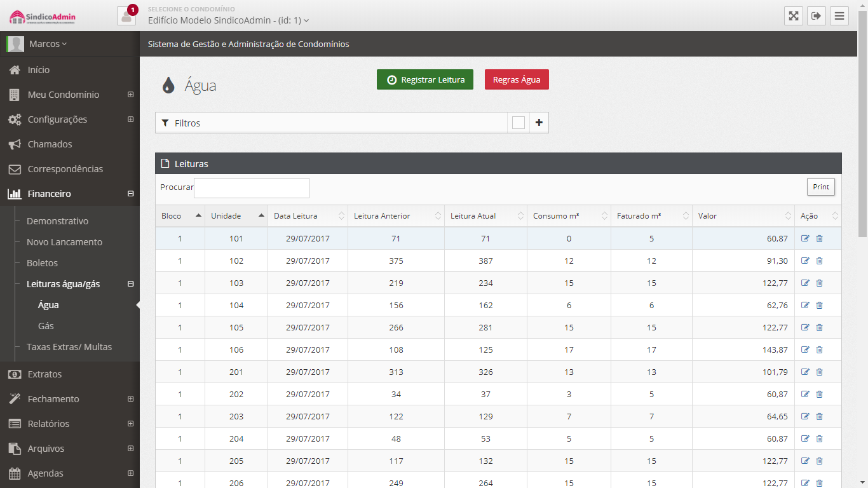The image size is (868, 488).
Task: Open Taxas Extras/ Multas link
Action: pyautogui.click(x=69, y=347)
